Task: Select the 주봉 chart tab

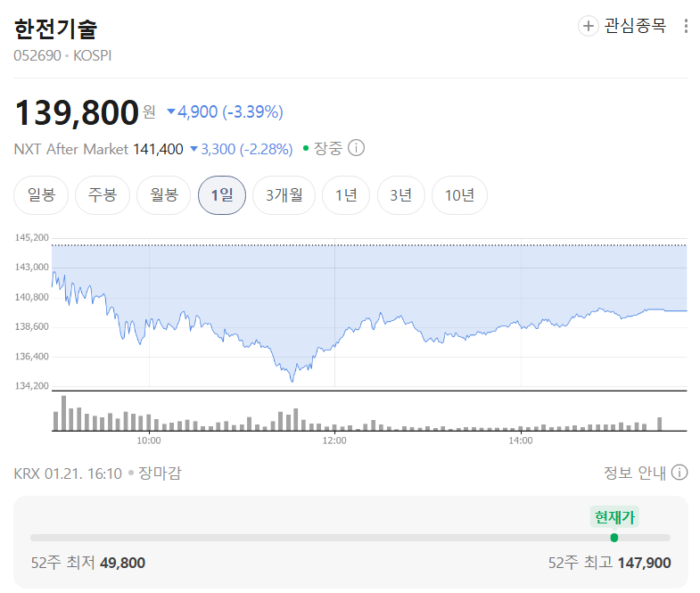Action: click(103, 195)
